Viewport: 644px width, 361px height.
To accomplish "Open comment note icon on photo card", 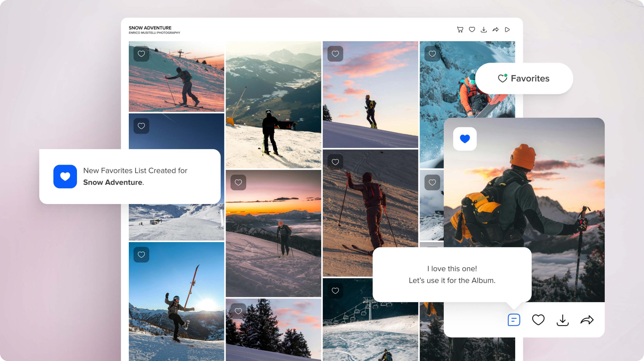I will (514, 320).
